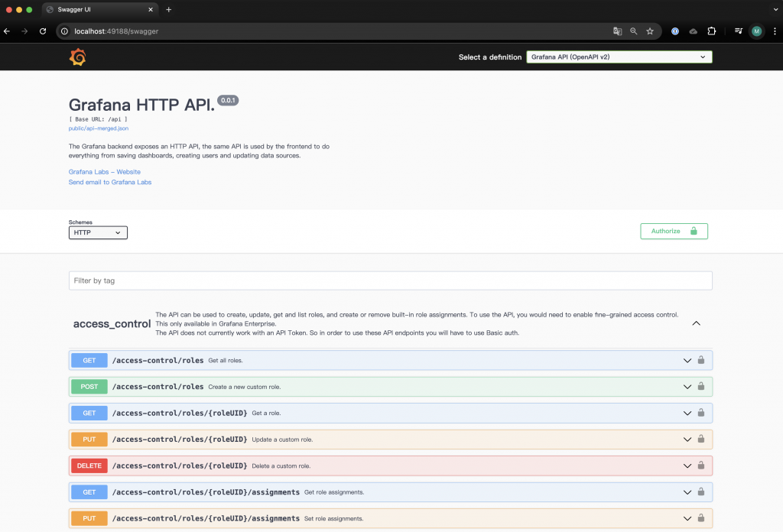Click the Base URL: /api text
Image resolution: width=783 pixels, height=532 pixels.
(x=98, y=119)
